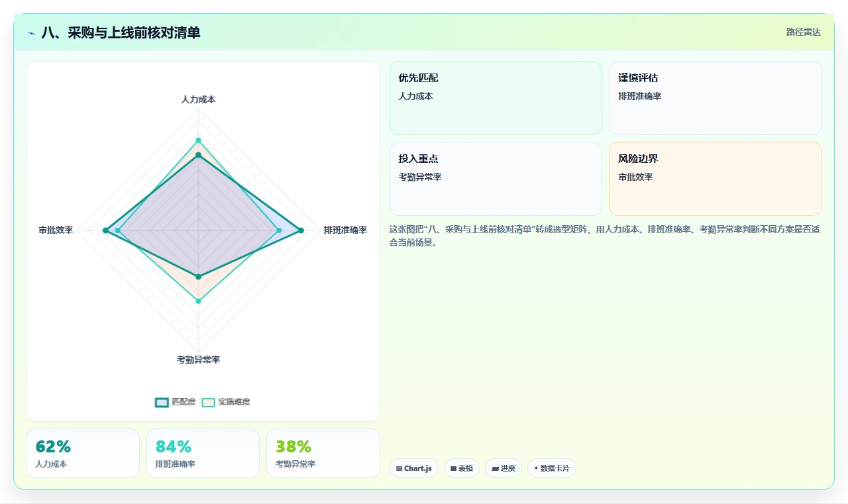Click the 排班准确率 radar axis label
Screen dimensions: 848x504
[x=345, y=230]
